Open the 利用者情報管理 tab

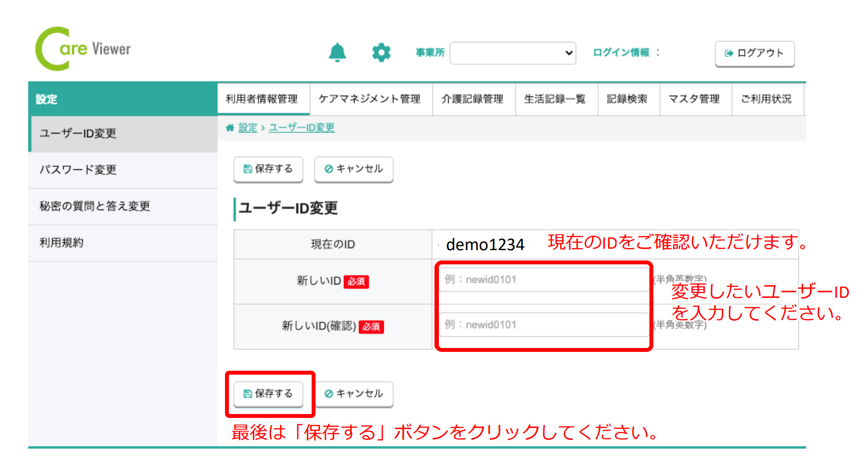(x=262, y=99)
